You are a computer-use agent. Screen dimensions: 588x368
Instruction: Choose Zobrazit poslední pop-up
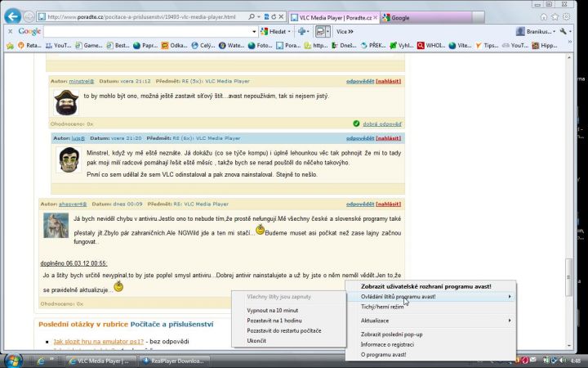[391, 334]
